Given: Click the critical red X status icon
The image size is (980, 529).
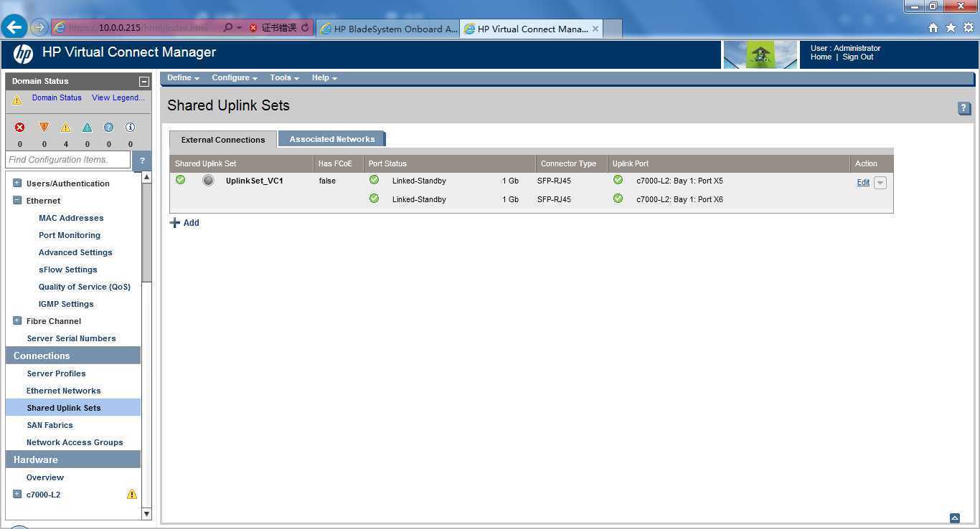Looking at the screenshot, I should pyautogui.click(x=20, y=127).
